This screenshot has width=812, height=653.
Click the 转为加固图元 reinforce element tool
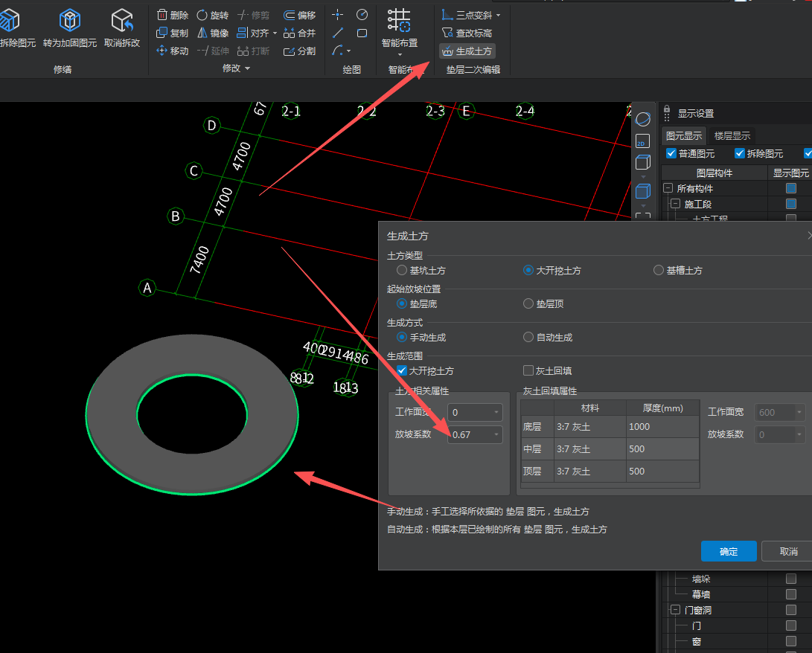(x=69, y=28)
